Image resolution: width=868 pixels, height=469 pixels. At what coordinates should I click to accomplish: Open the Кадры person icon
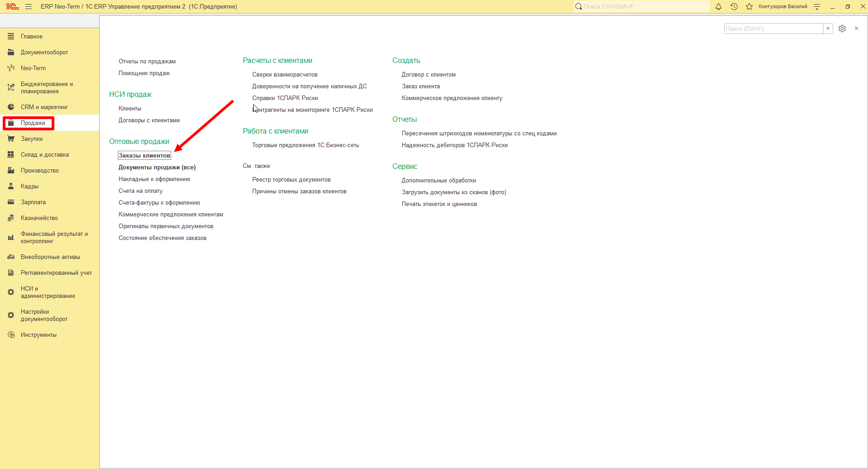click(11, 187)
